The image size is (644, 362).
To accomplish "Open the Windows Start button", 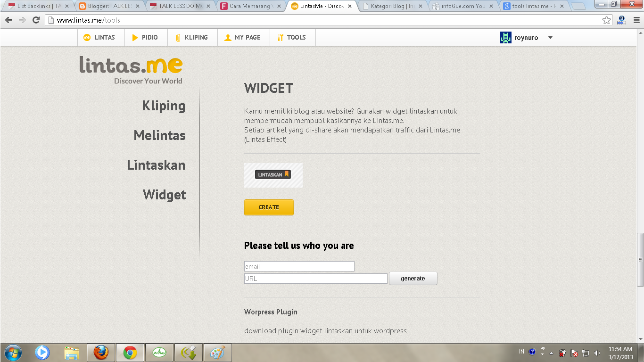I will pos(13,353).
